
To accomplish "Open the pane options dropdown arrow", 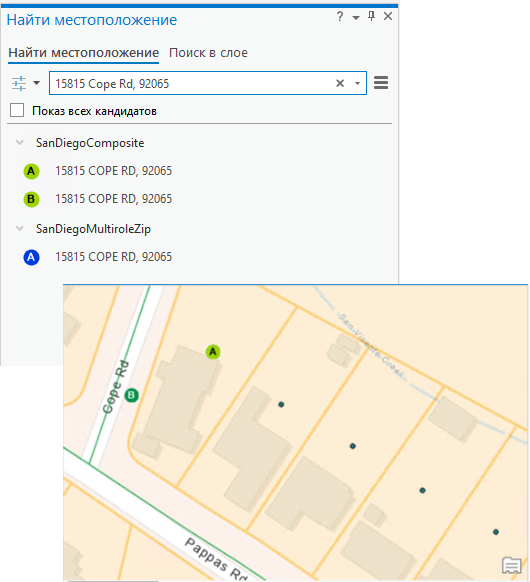I will coord(356,17).
